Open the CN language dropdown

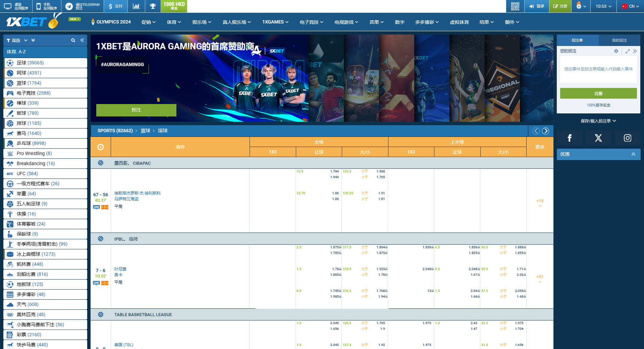point(630,6)
